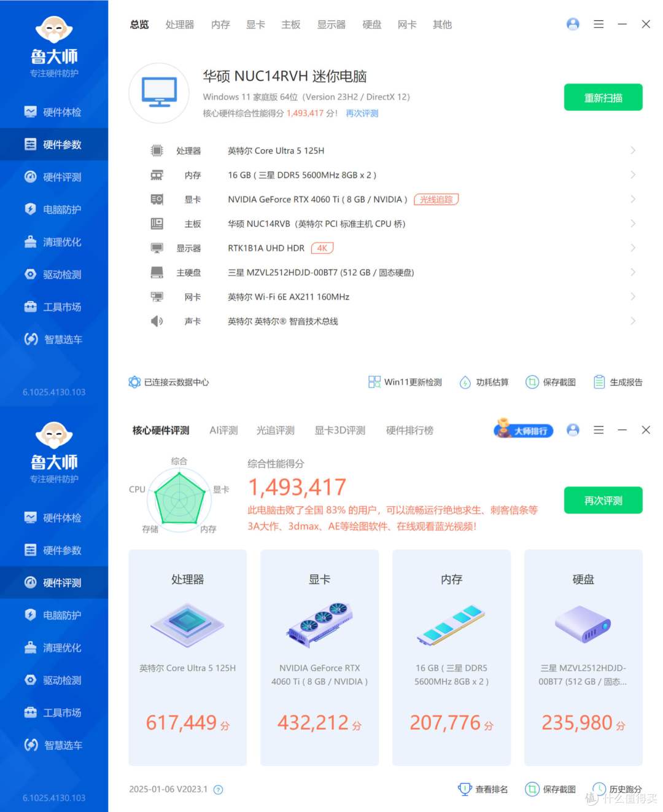Click the 处理器 score card 617,449

pyautogui.click(x=188, y=658)
